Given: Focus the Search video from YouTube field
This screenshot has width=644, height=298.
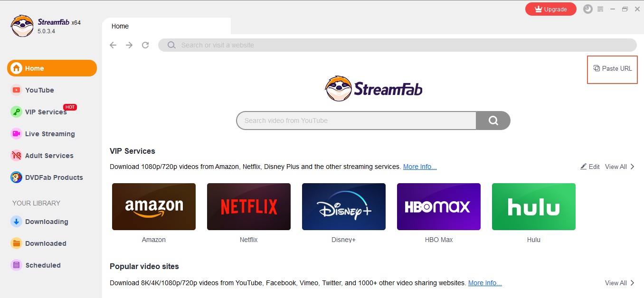Looking at the screenshot, I should 356,121.
